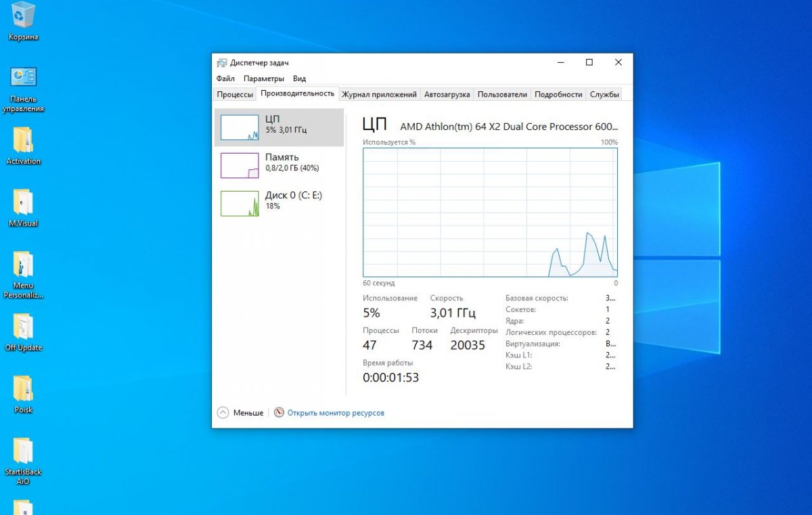The width and height of the screenshot is (812, 515).
Task: Maximize the Диспетчер задач window
Action: click(589, 62)
